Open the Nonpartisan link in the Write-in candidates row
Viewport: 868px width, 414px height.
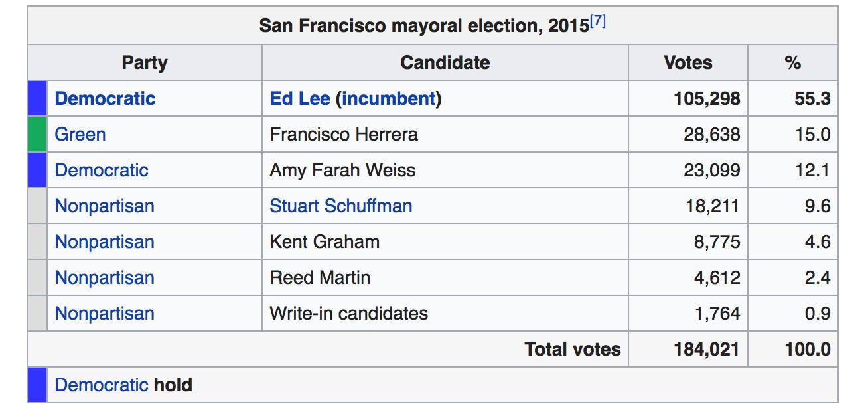[104, 314]
